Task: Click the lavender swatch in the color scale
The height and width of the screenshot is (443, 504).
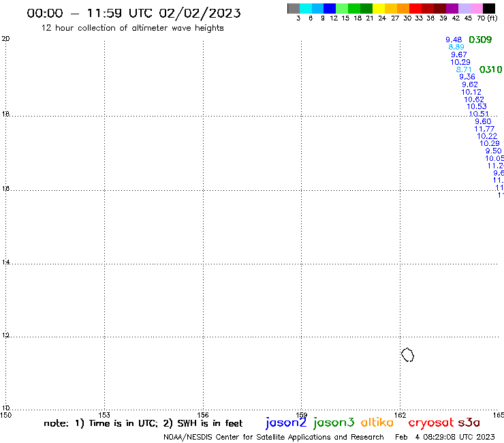Action: click(464, 8)
